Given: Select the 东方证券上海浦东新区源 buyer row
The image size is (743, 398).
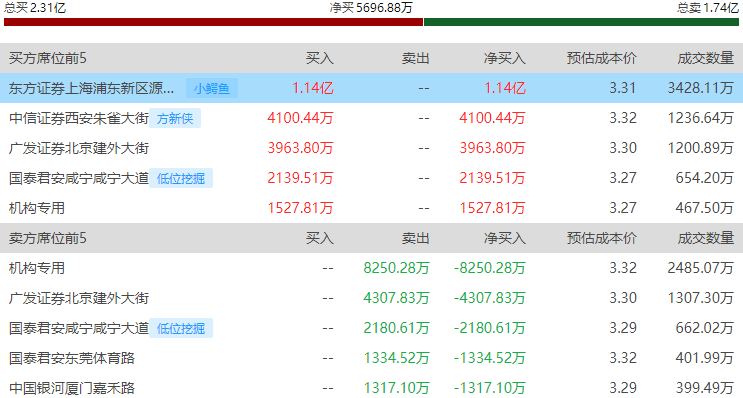Looking at the screenshot, I should 372,88.
